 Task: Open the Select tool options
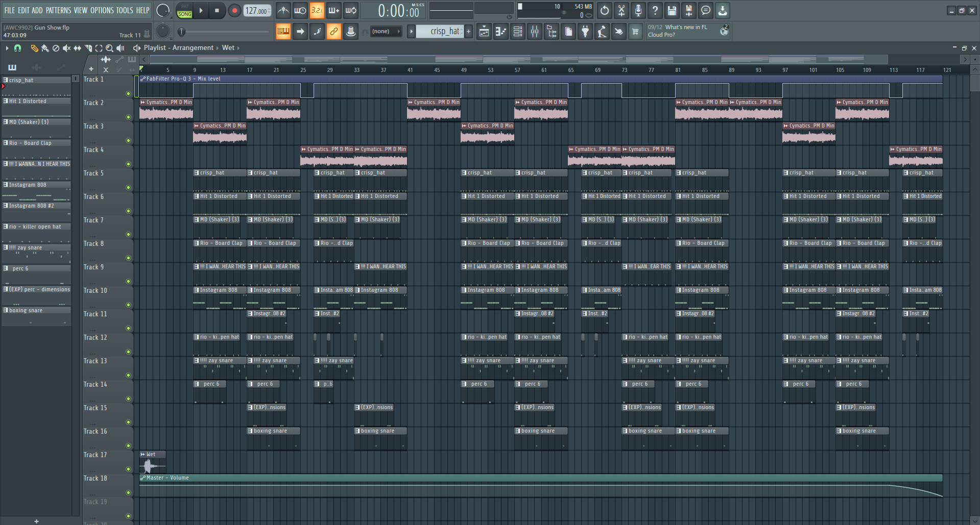(x=99, y=48)
